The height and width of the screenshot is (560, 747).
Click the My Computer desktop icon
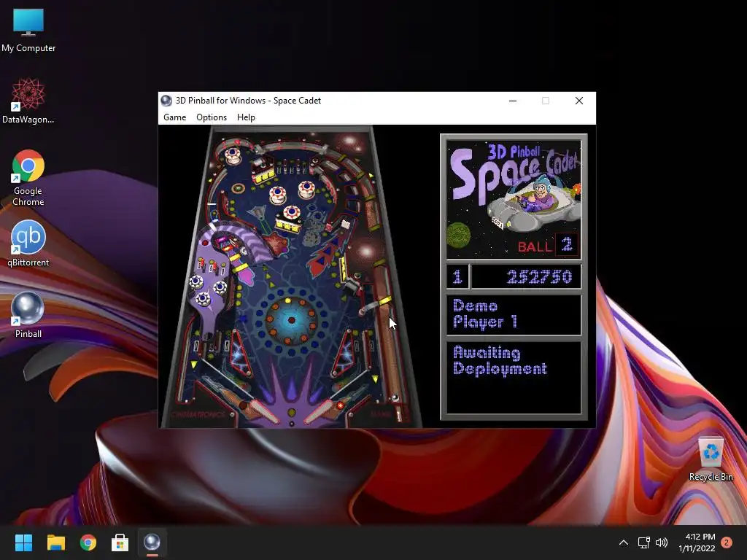click(x=28, y=31)
